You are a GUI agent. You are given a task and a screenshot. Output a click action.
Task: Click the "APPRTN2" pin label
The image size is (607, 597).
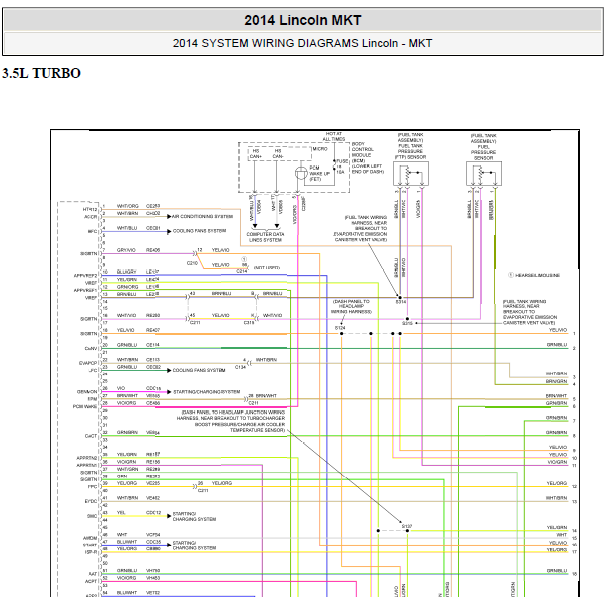click(x=87, y=458)
